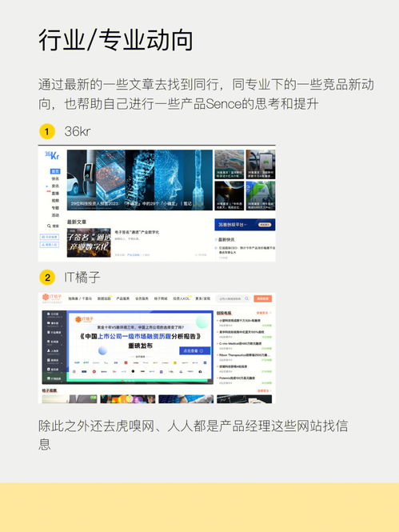Click the 36kr section label text
This screenshot has height=532, width=399.
78,132
